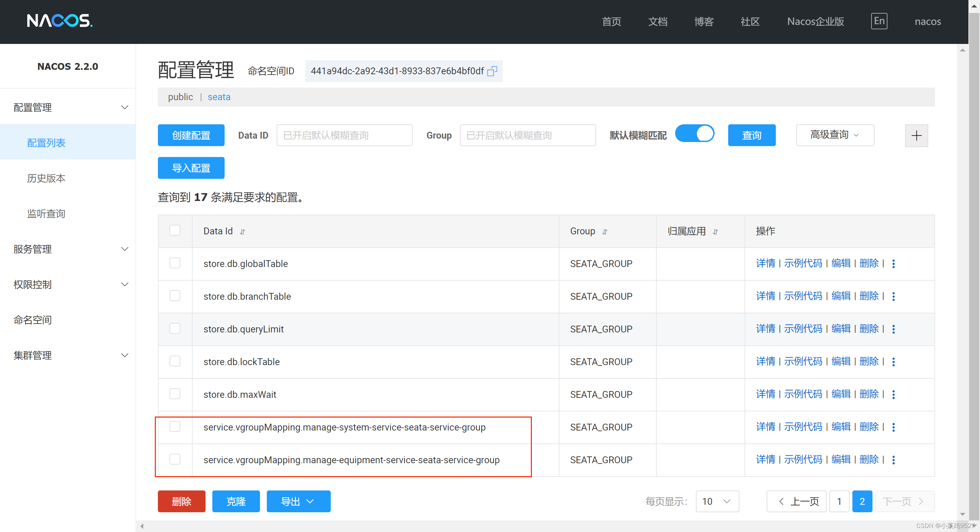The height and width of the screenshot is (532, 980).
Task: Open more actions for manage-system-service row
Action: [x=894, y=427]
